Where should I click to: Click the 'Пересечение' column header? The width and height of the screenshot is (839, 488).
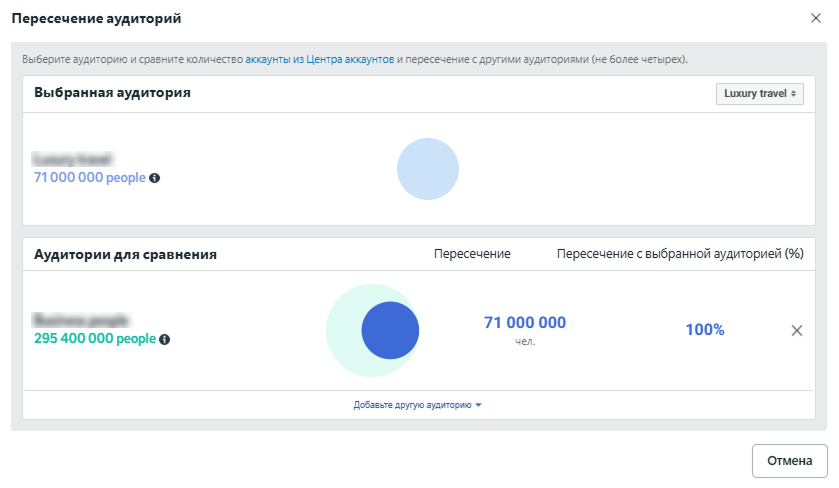click(x=472, y=254)
